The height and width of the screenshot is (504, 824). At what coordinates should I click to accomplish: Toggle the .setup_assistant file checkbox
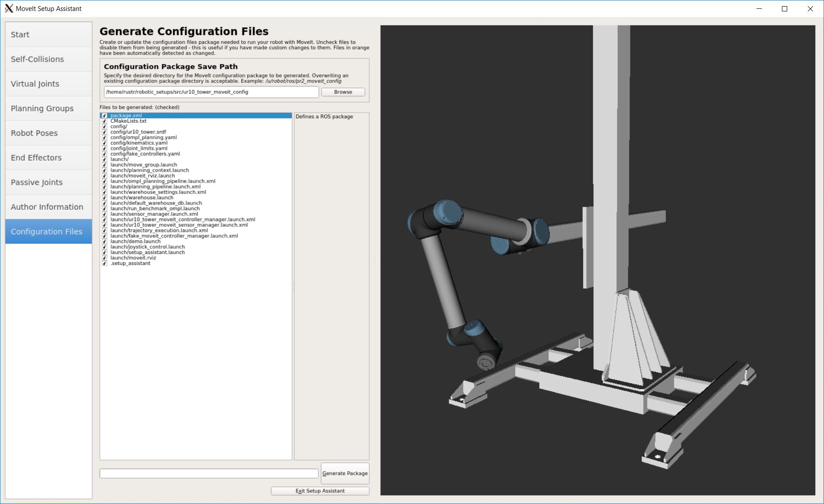[105, 264]
